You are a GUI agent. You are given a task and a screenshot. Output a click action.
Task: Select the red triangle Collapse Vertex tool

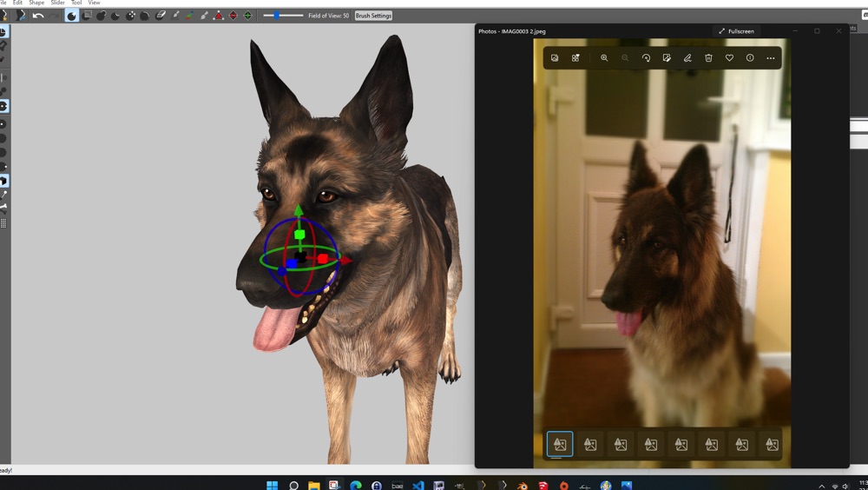(x=219, y=16)
